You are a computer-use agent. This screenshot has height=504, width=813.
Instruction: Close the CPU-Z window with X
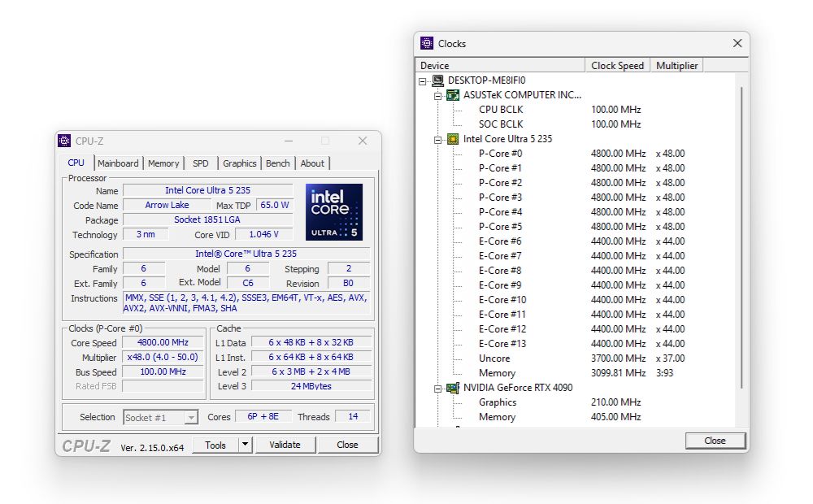coord(363,141)
